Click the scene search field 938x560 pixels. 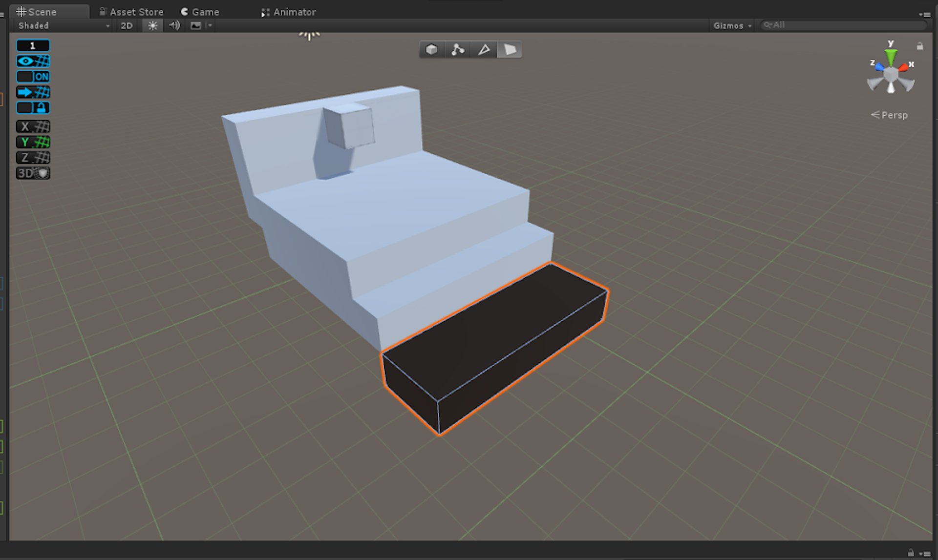click(x=845, y=25)
